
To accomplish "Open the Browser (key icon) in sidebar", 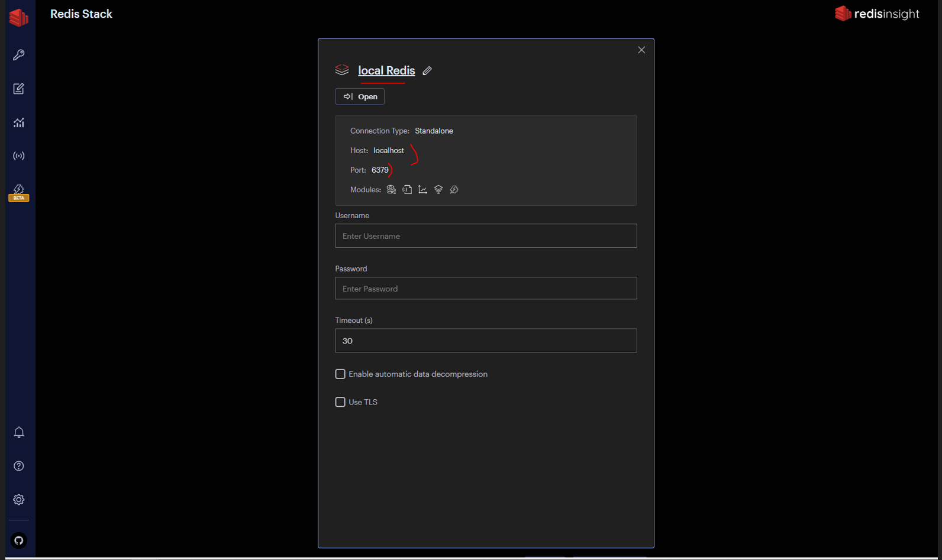I will pos(19,55).
